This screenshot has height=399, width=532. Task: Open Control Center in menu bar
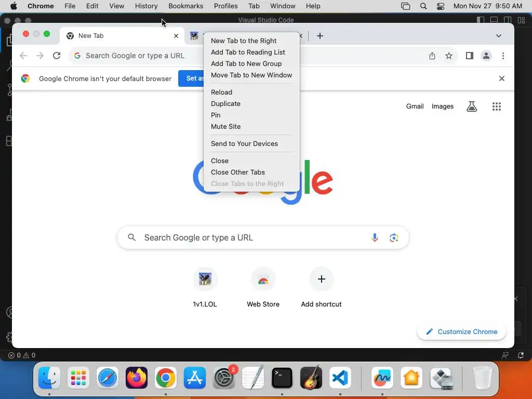coord(441,6)
